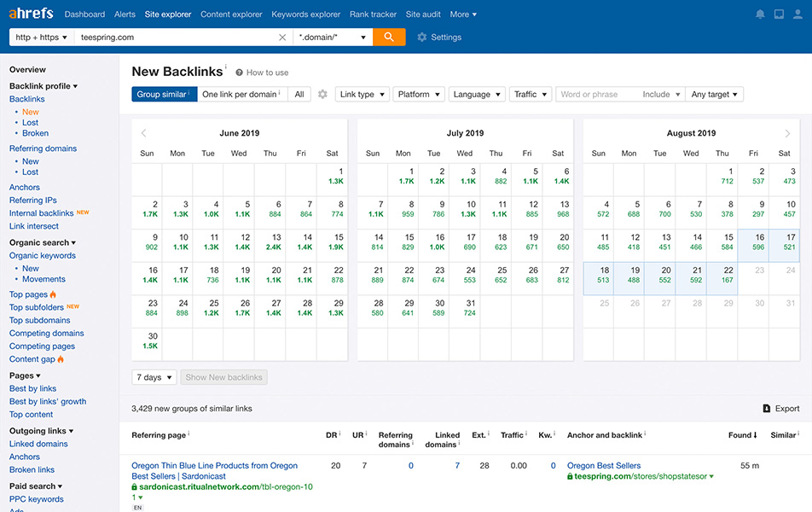The width and height of the screenshot is (812, 512).
Task: Open the Referring domains sidebar link
Action: click(43, 148)
